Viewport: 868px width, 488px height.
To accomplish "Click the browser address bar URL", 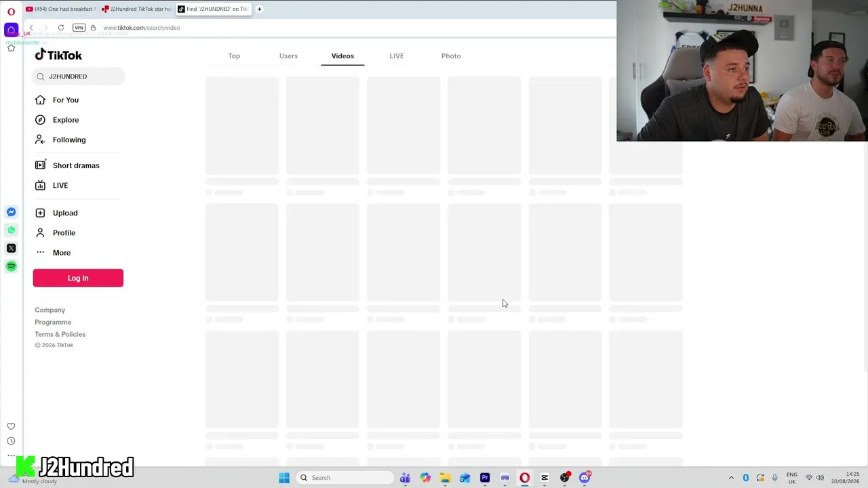I will pos(142,28).
